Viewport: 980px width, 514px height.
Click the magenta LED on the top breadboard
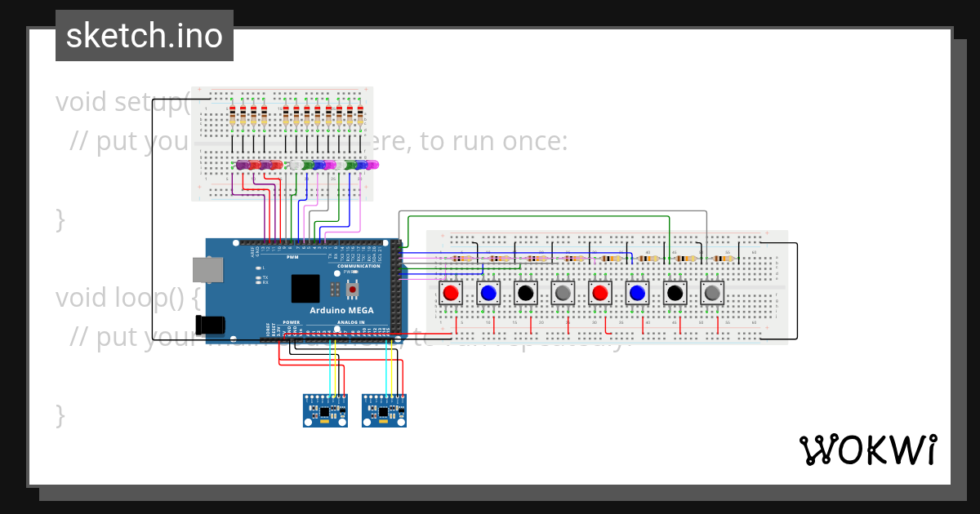[331, 166]
